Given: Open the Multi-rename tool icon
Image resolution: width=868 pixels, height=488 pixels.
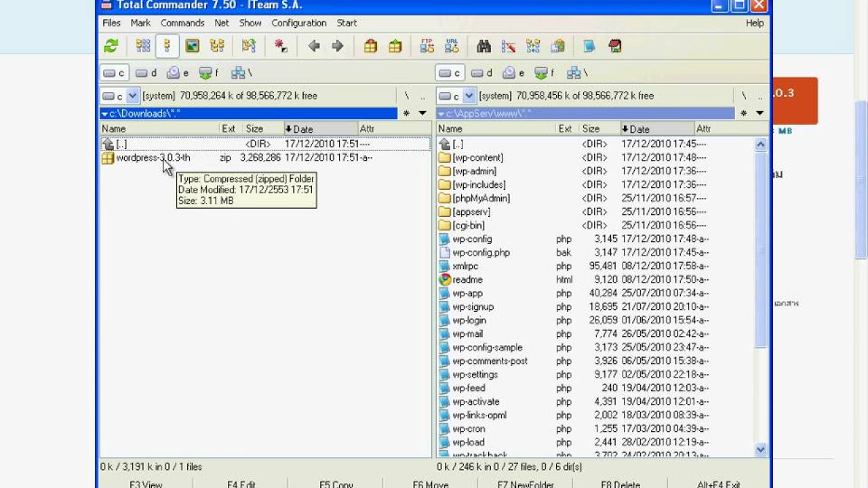Looking at the screenshot, I should pos(509,46).
